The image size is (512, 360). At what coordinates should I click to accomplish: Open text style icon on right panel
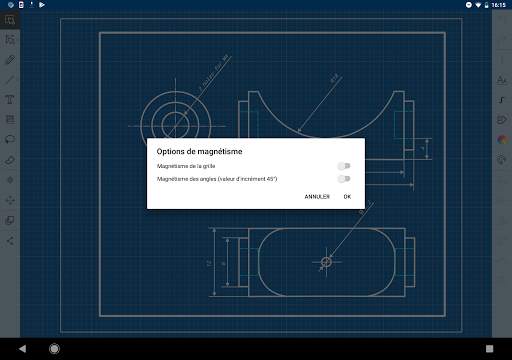click(x=502, y=80)
